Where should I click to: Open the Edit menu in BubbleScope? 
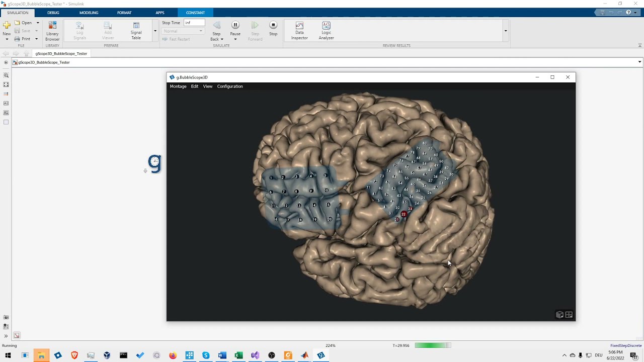tap(195, 86)
